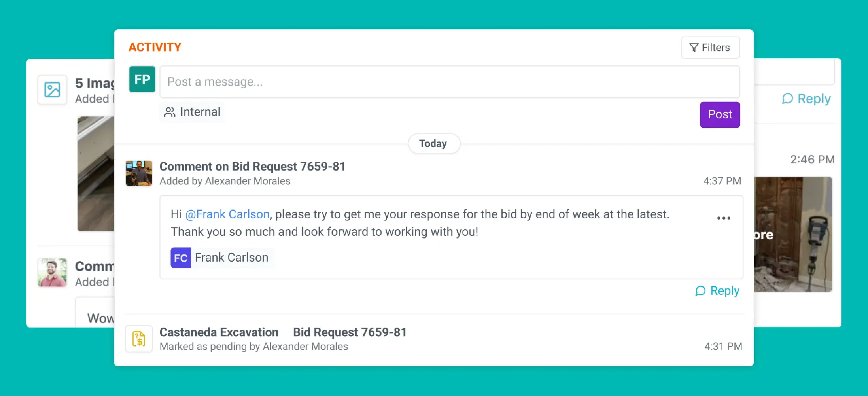Open the Activity section header
Screen dimensions: 868x396
[155, 47]
